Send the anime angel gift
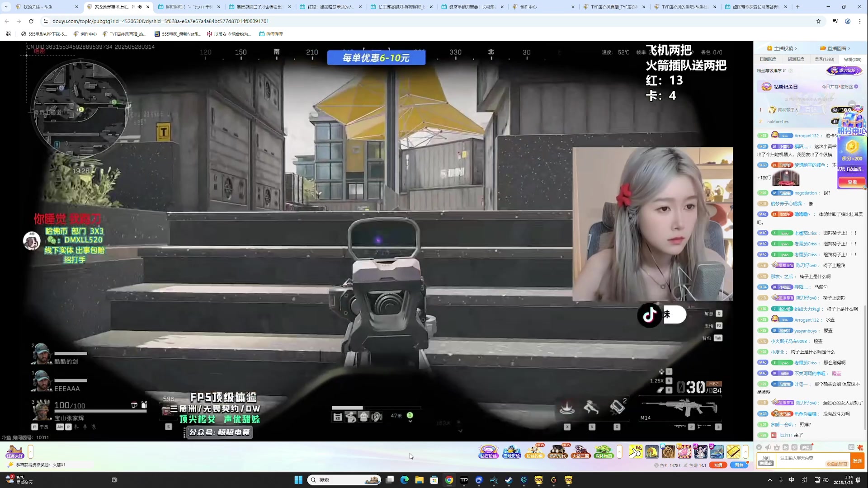Screen dimensions: 868x488 click(x=701, y=451)
